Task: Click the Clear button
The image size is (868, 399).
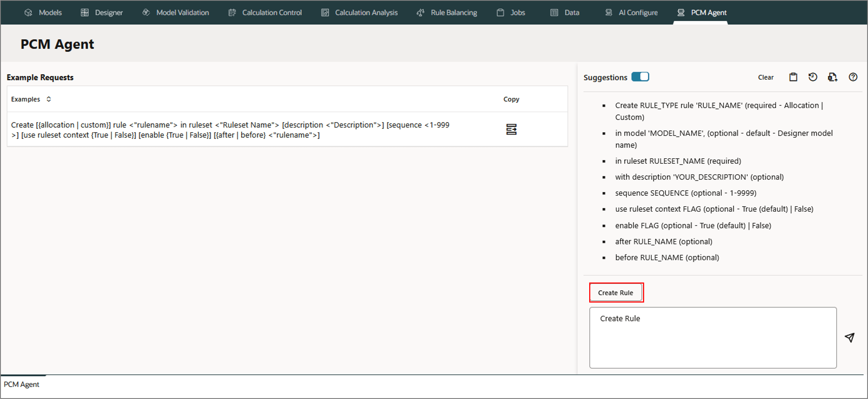Action: [x=765, y=78]
